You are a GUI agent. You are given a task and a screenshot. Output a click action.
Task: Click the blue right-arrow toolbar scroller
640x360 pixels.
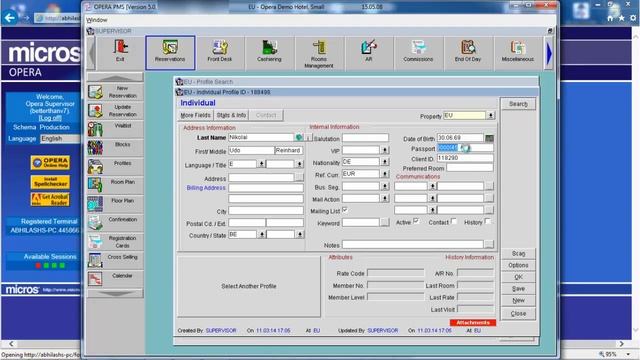click(x=549, y=53)
